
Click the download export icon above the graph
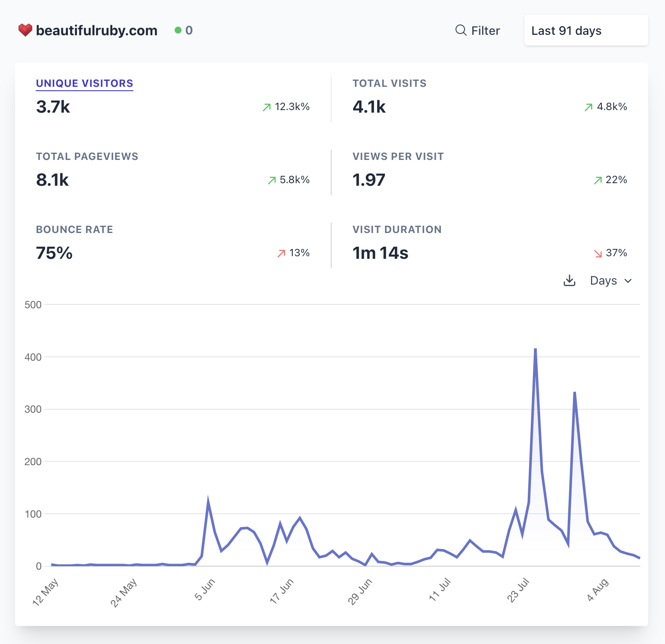[x=570, y=280]
